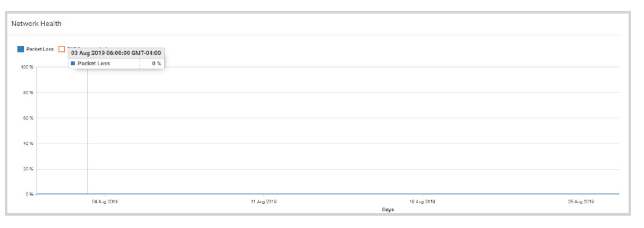The height and width of the screenshot is (228, 644).
Task: Click the tooltip timestamp header 03 Aug 2019
Action: pyautogui.click(x=116, y=53)
